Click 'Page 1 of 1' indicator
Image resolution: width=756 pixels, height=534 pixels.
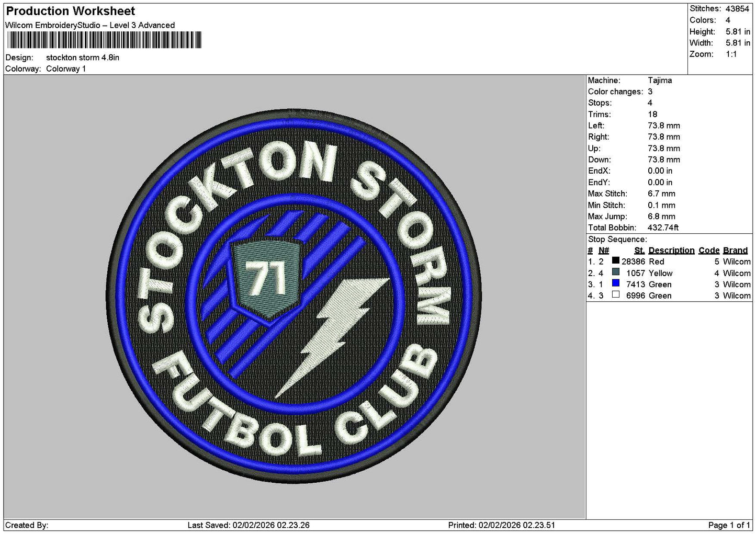729,525
